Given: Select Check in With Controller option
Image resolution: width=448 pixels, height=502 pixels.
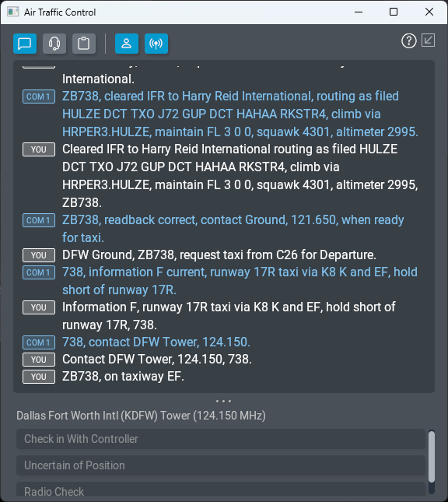Looking at the screenshot, I should 221,439.
